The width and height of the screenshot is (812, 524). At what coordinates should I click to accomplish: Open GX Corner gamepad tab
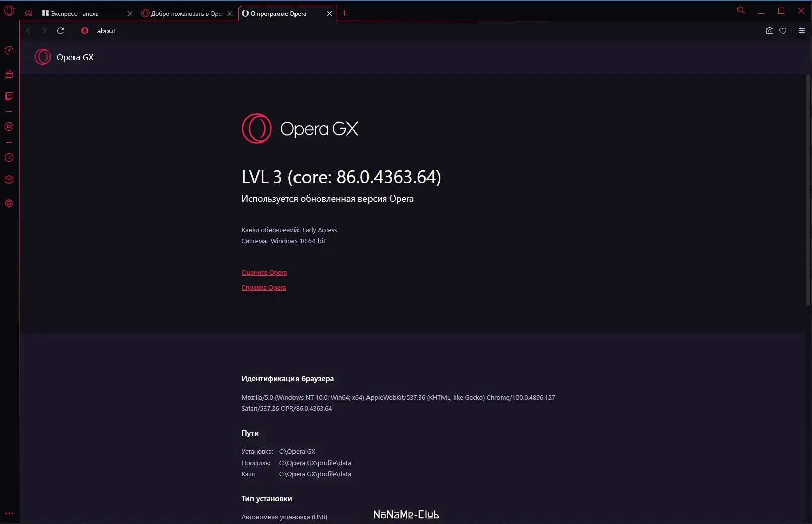29,13
